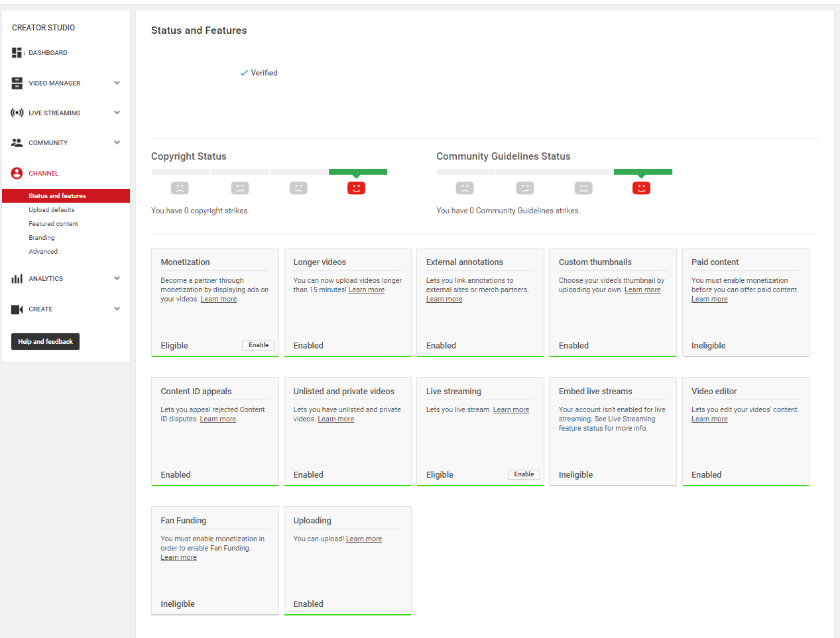Click the blue Verified checkmark icon
This screenshot has width=840, height=638.
pyautogui.click(x=244, y=73)
